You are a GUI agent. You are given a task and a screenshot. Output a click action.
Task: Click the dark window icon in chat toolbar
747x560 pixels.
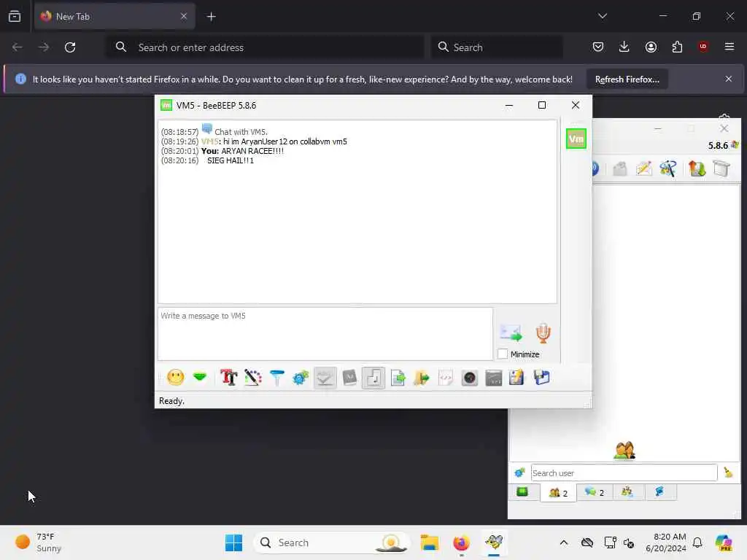point(494,378)
